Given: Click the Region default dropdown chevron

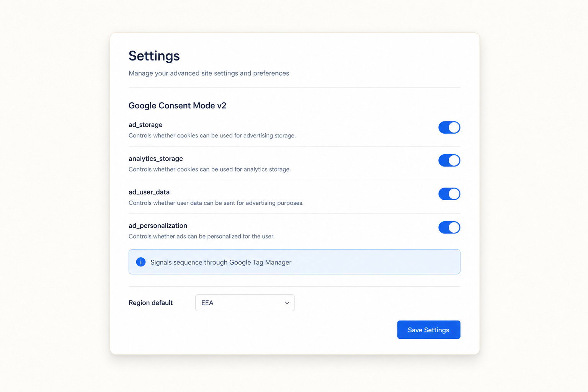Looking at the screenshot, I should pos(287,303).
